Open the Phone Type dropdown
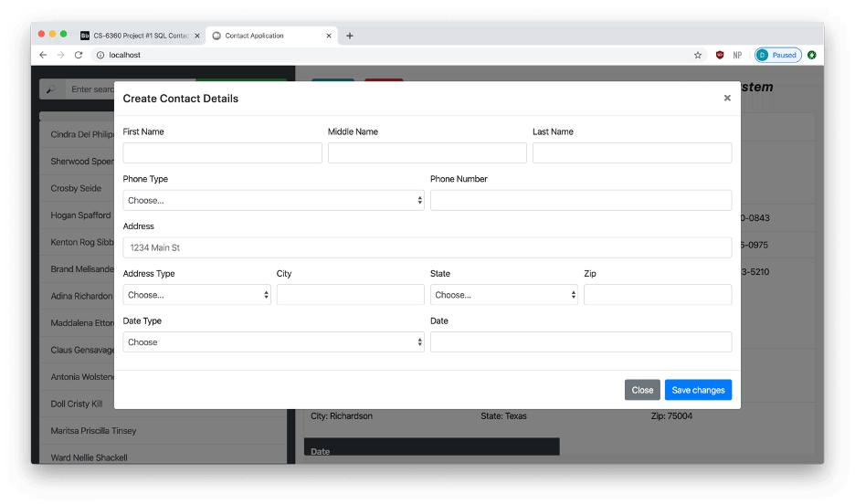Image resolution: width=855 pixels, height=504 pixels. pyautogui.click(x=273, y=201)
